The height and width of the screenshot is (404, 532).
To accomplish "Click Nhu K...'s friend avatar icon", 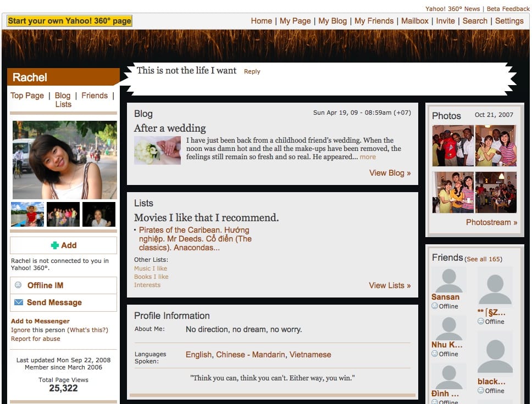I will [x=448, y=327].
